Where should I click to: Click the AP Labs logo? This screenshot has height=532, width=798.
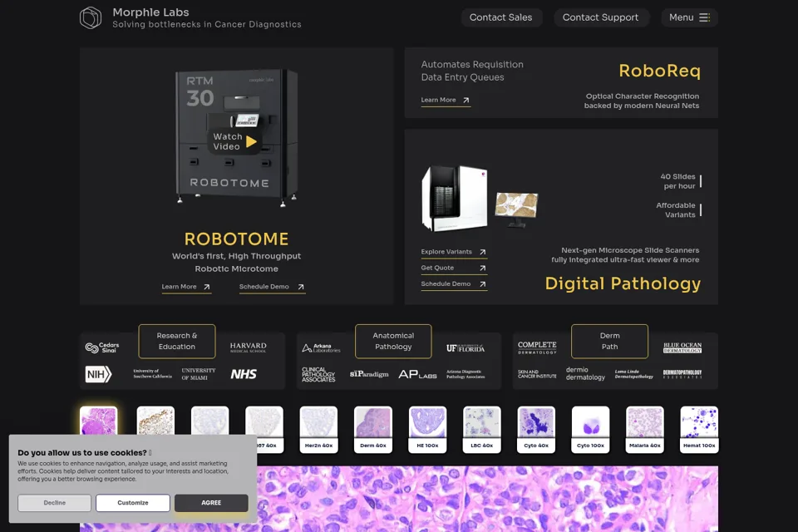tap(417, 375)
